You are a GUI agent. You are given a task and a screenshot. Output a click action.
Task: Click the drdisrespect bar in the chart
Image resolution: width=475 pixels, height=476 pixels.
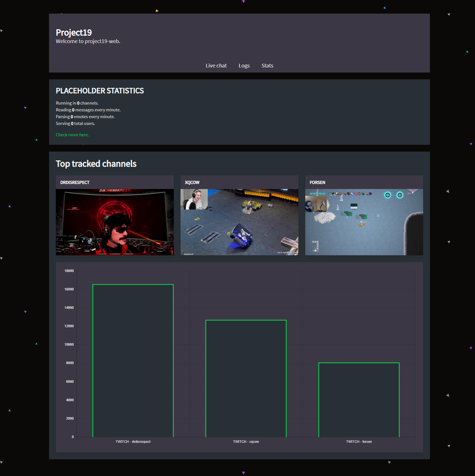click(x=133, y=360)
